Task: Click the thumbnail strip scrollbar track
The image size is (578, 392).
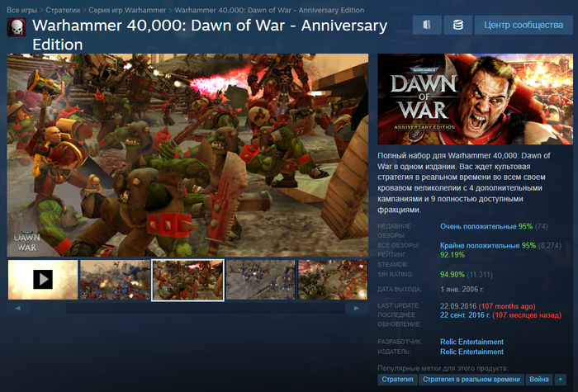Action: pos(187,308)
